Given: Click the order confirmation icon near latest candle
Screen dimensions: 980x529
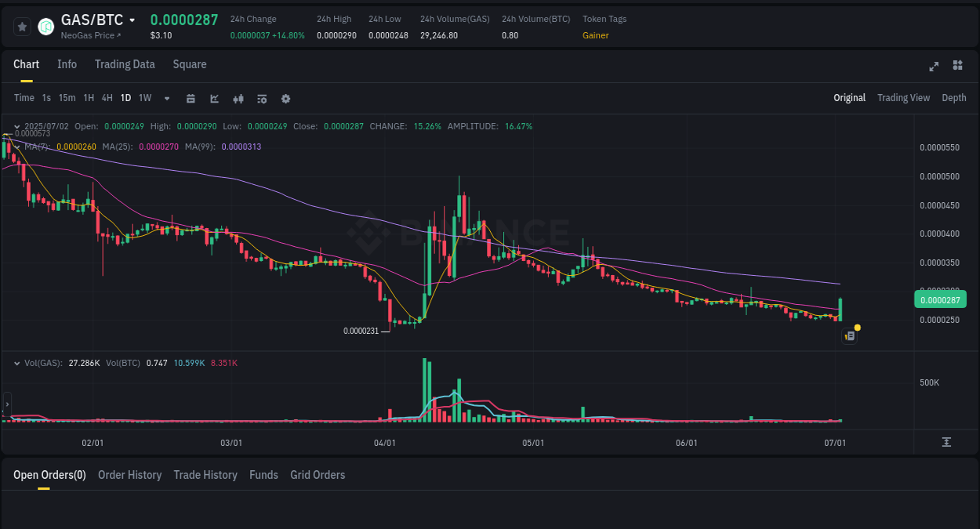Looking at the screenshot, I should 849,335.
